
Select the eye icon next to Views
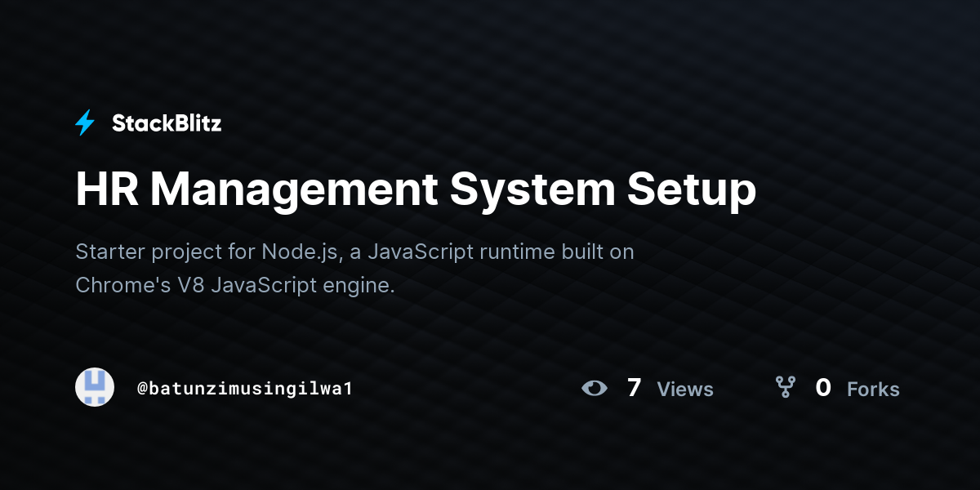[595, 388]
